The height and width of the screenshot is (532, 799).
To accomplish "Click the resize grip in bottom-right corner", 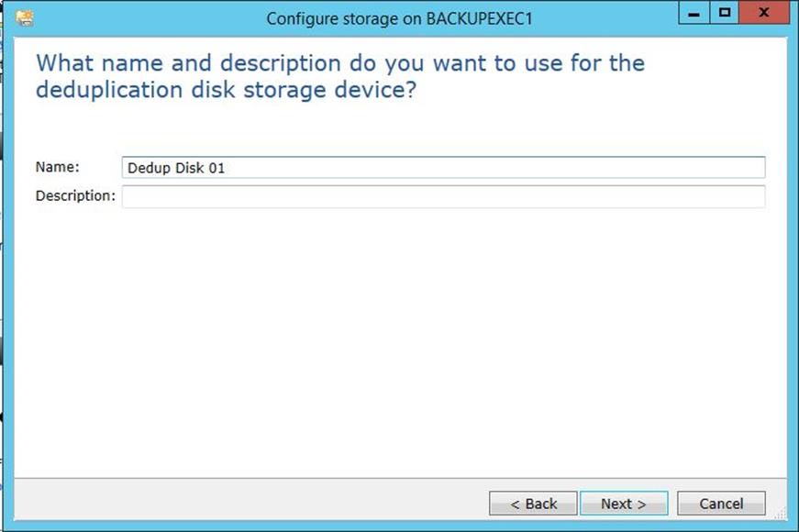I will coord(782,513).
